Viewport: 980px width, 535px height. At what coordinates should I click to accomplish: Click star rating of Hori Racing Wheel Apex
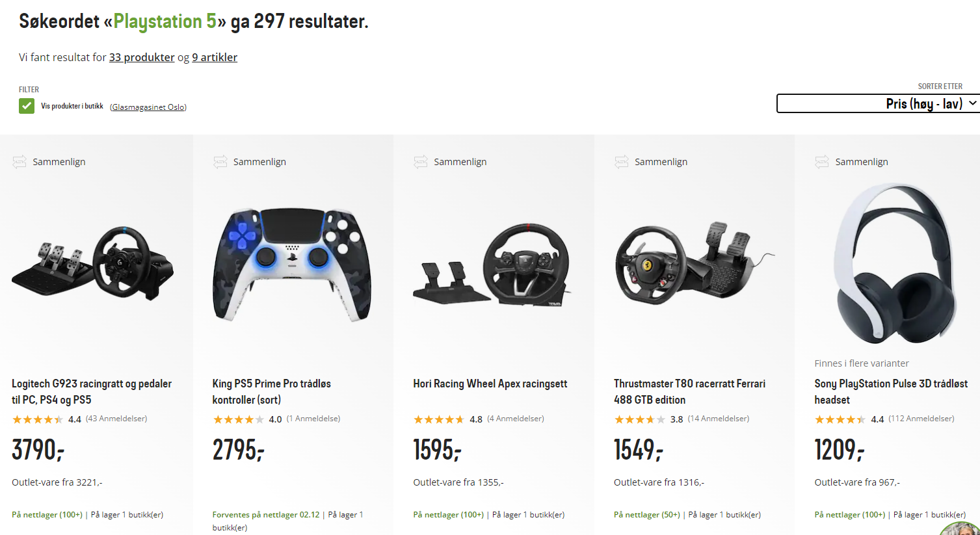click(439, 419)
